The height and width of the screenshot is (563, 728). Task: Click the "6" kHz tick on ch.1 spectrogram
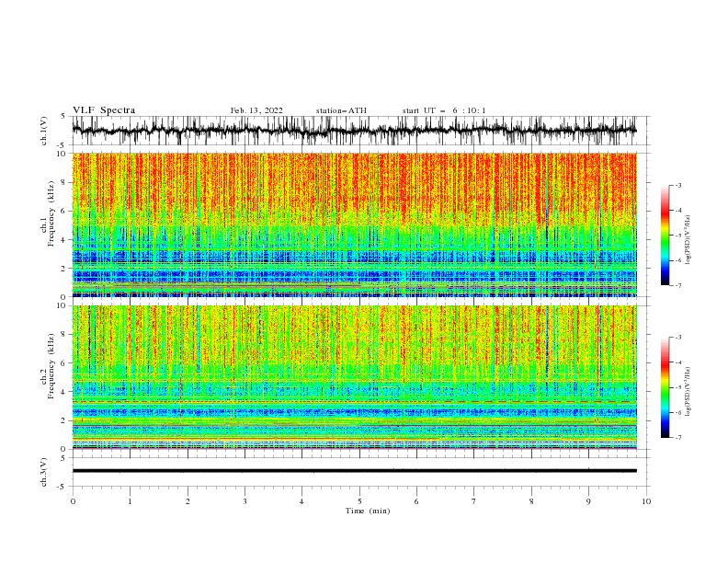[64, 212]
